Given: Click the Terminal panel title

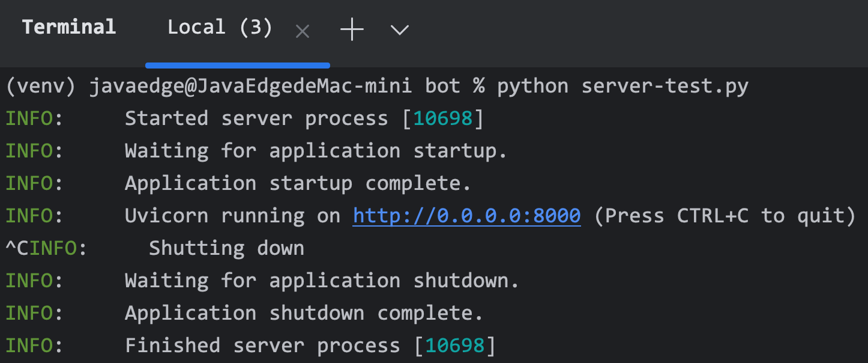Looking at the screenshot, I should (x=69, y=27).
